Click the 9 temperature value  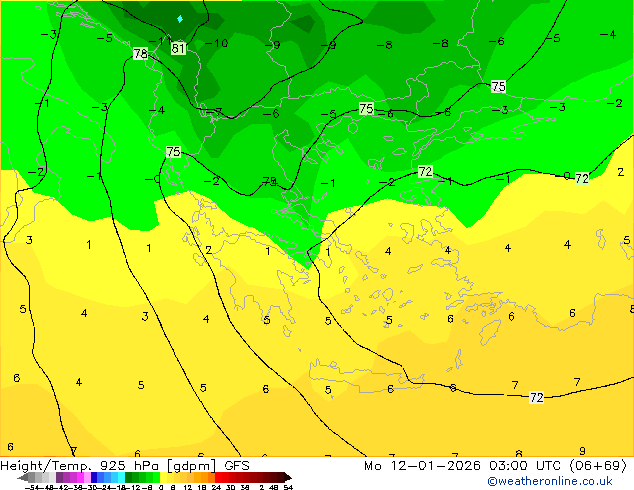582,451
